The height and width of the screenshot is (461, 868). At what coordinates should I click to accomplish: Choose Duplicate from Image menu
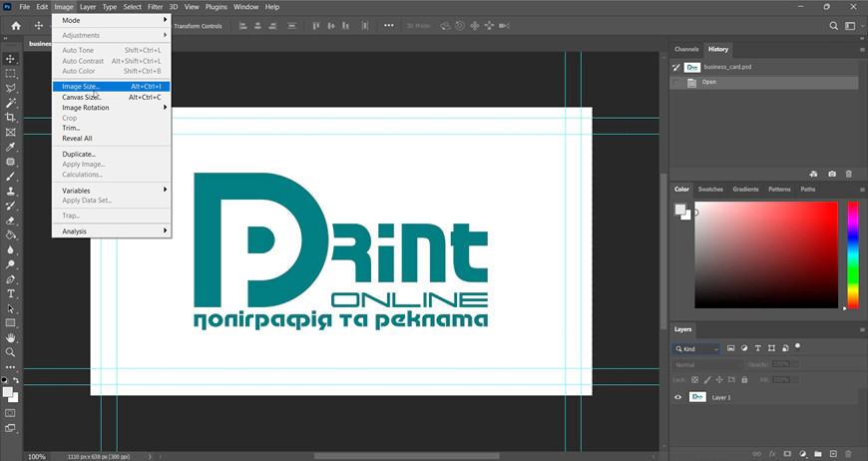[112, 154]
